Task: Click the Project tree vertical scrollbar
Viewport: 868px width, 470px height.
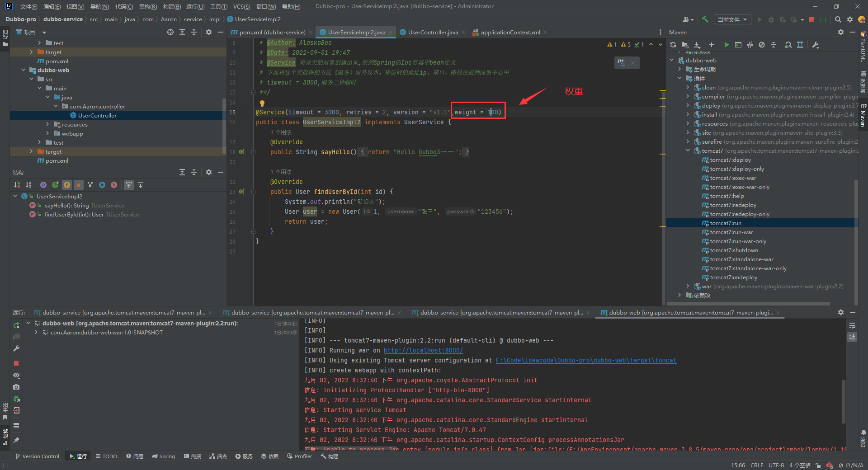Action: [224, 127]
